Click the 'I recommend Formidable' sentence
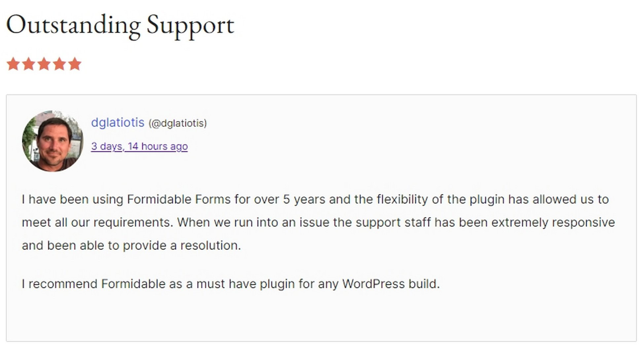644x349 pixels. (x=231, y=284)
